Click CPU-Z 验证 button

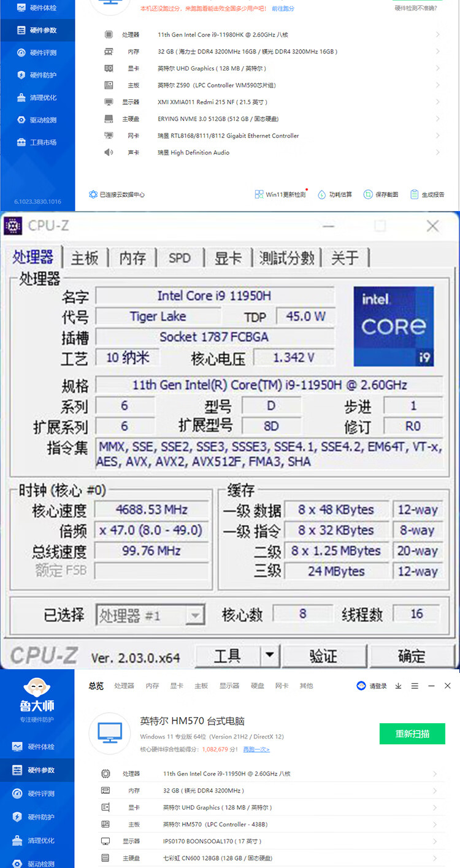pos(323,656)
